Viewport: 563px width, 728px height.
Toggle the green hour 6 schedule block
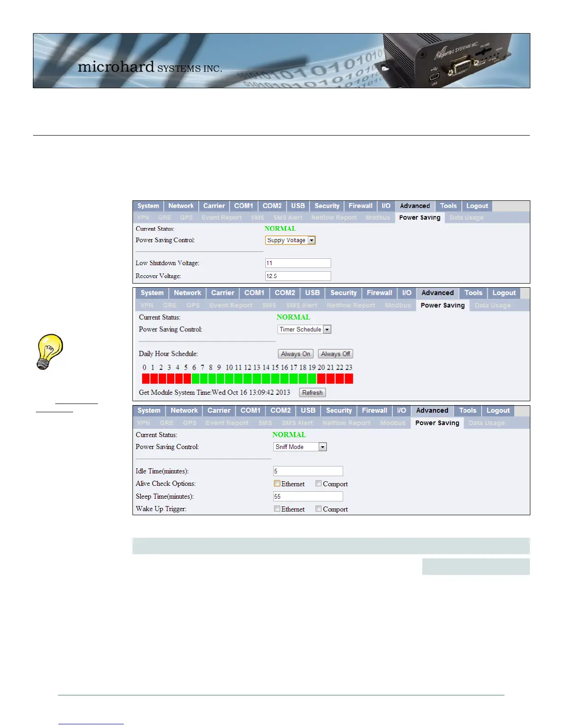pos(195,379)
